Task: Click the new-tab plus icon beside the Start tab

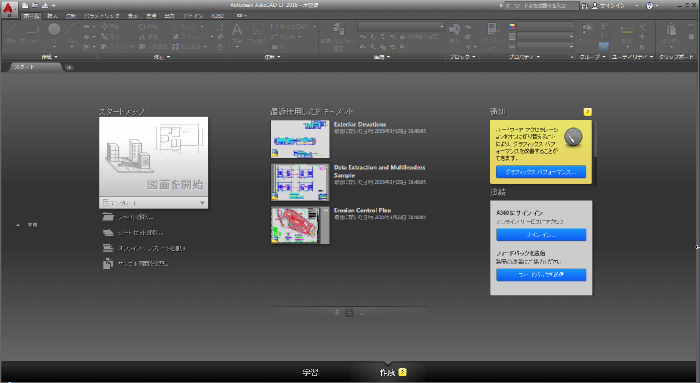Action: coord(69,67)
